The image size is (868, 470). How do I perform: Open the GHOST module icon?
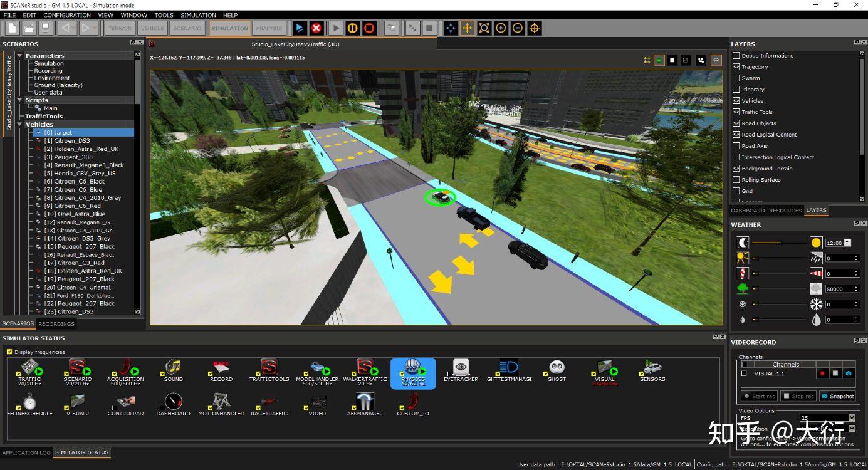coord(557,371)
